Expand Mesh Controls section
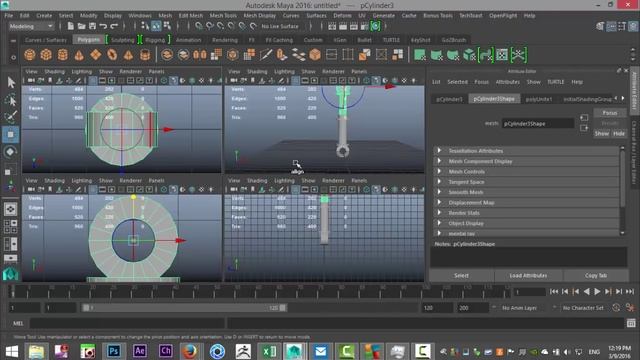640x360 pixels. [x=526, y=172]
